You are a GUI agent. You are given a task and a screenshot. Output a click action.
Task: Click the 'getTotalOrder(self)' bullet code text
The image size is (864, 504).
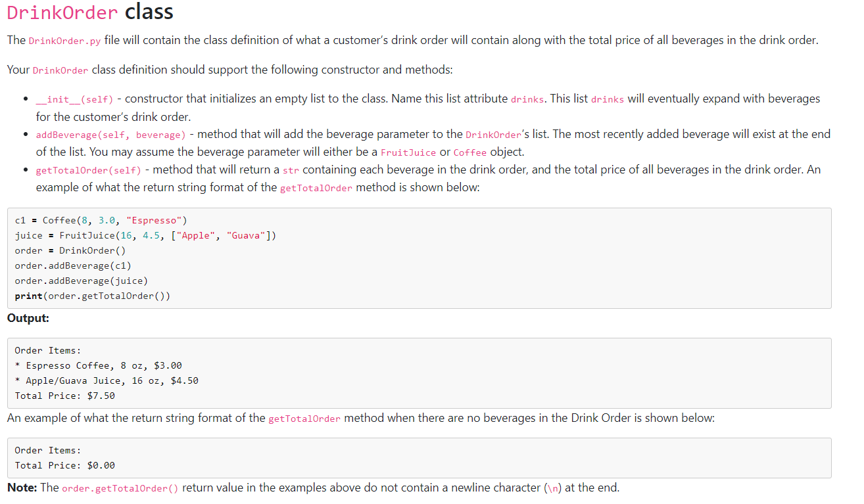pyautogui.click(x=88, y=170)
